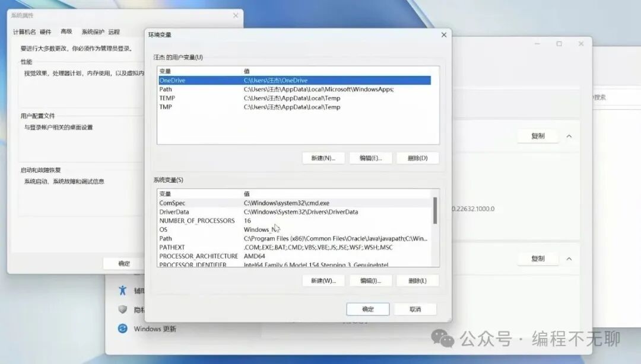Click 删除(D) button for user variables
641x364 pixels.
tap(417, 158)
